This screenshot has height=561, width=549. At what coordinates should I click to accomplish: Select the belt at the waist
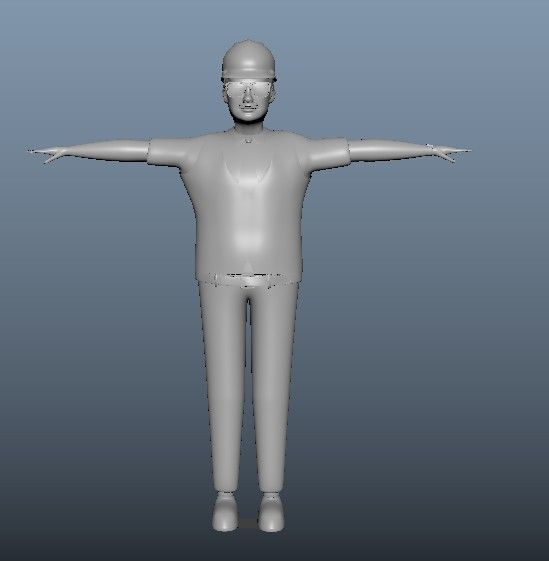point(248,279)
